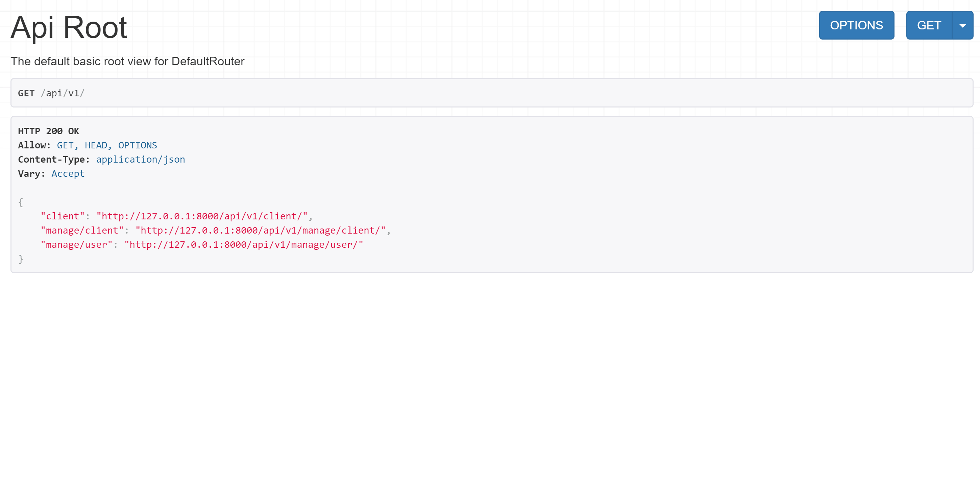Click the Api Root page heading
This screenshot has width=980, height=480.
point(69,27)
